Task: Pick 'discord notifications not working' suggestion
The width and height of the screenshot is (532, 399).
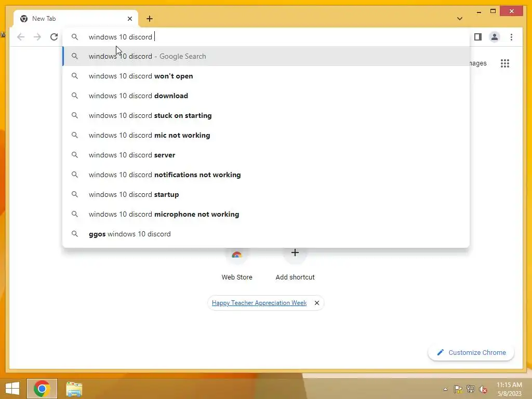Action: pos(267,175)
